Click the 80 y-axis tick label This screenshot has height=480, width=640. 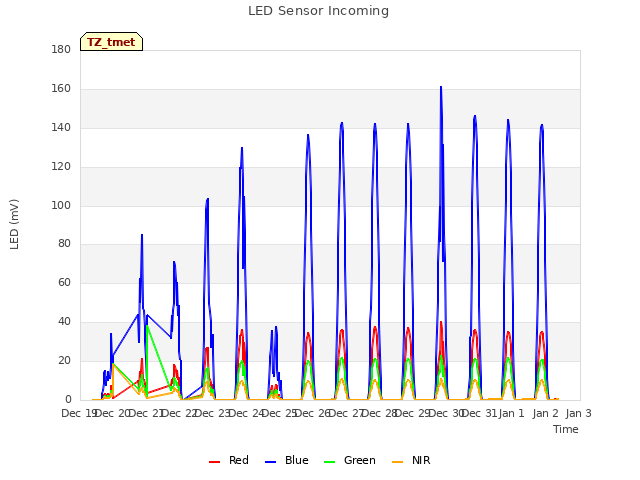click(x=64, y=244)
